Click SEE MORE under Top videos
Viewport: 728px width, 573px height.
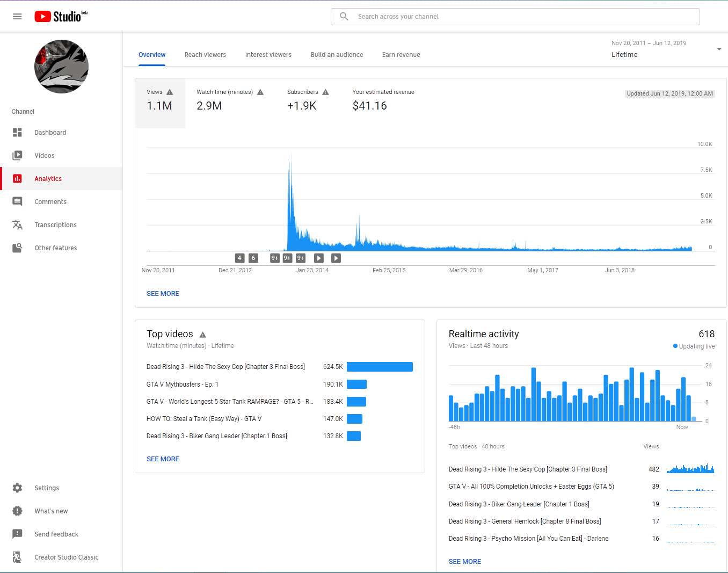pyautogui.click(x=163, y=459)
